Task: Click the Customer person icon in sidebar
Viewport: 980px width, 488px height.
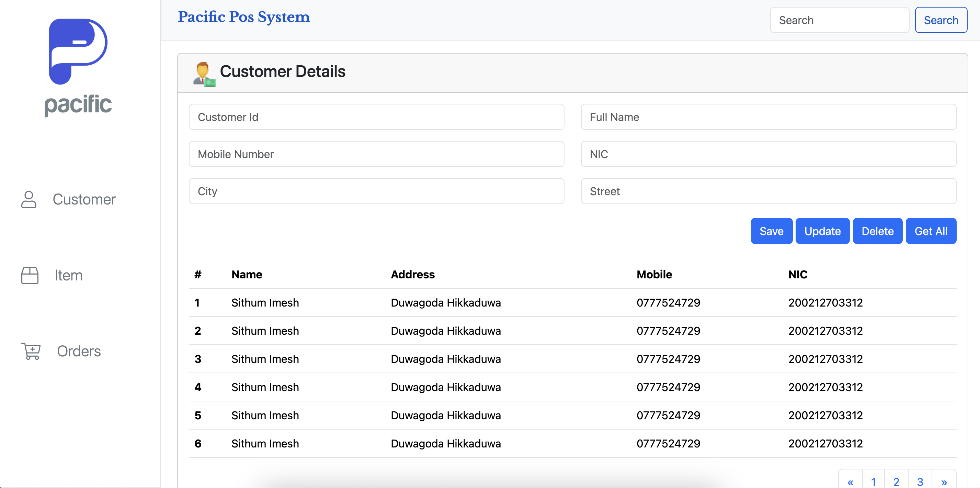Action: tap(29, 199)
